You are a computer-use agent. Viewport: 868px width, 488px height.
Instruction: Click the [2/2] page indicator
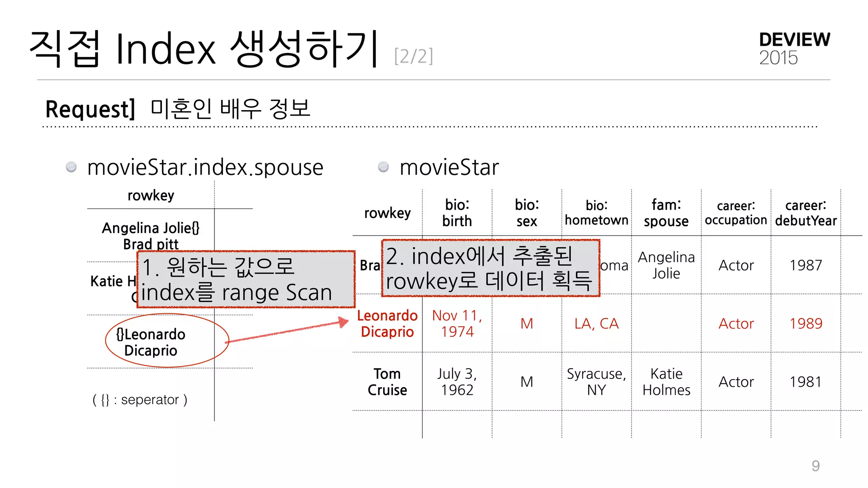413,56
